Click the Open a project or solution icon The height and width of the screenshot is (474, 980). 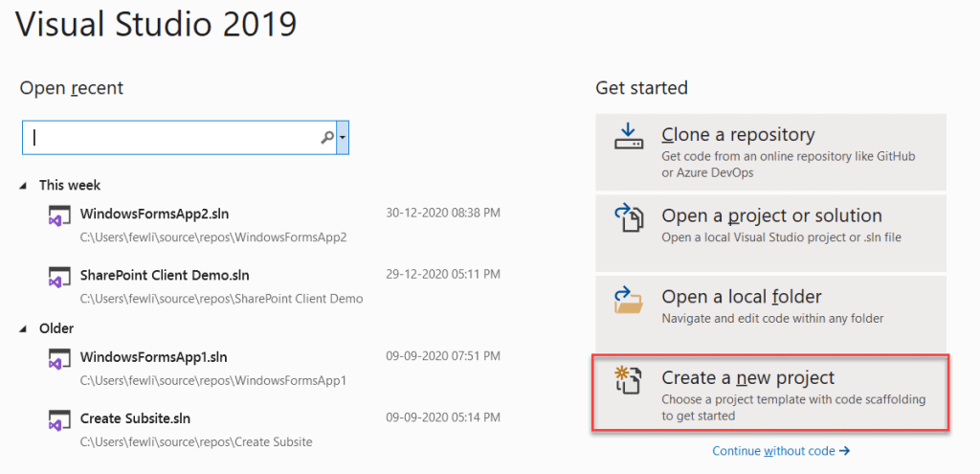(x=628, y=219)
